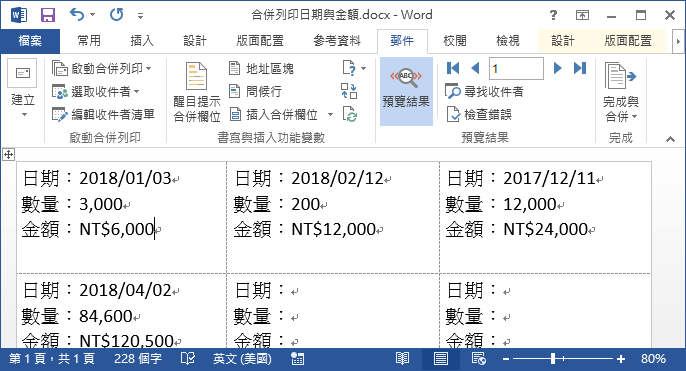The height and width of the screenshot is (371, 686).
Task: Undo the last action with the arrow icon
Action: 77,15
